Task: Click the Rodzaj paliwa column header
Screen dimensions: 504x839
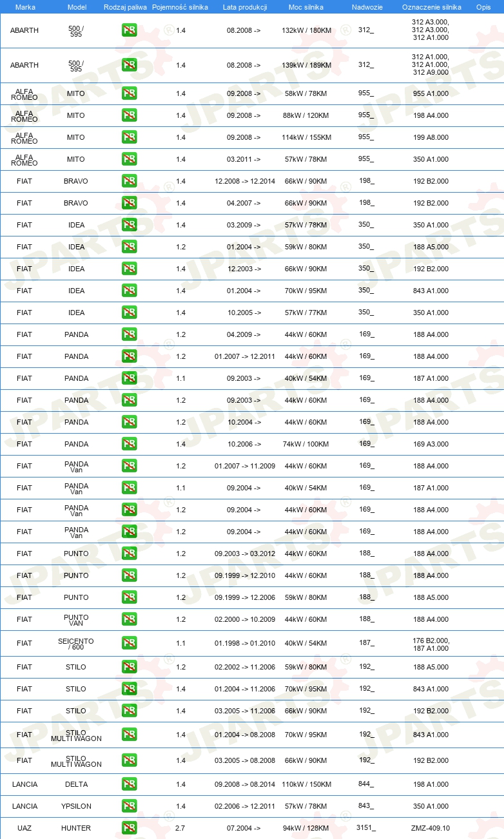Action: [x=125, y=6]
